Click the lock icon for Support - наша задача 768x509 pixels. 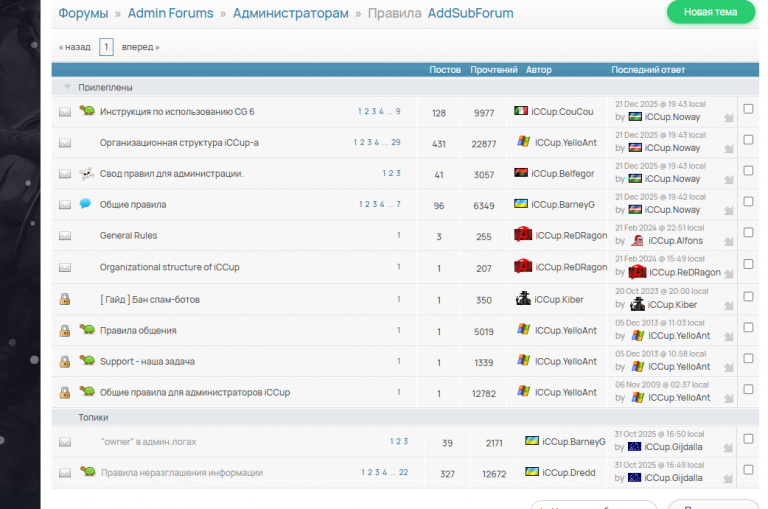(x=65, y=362)
